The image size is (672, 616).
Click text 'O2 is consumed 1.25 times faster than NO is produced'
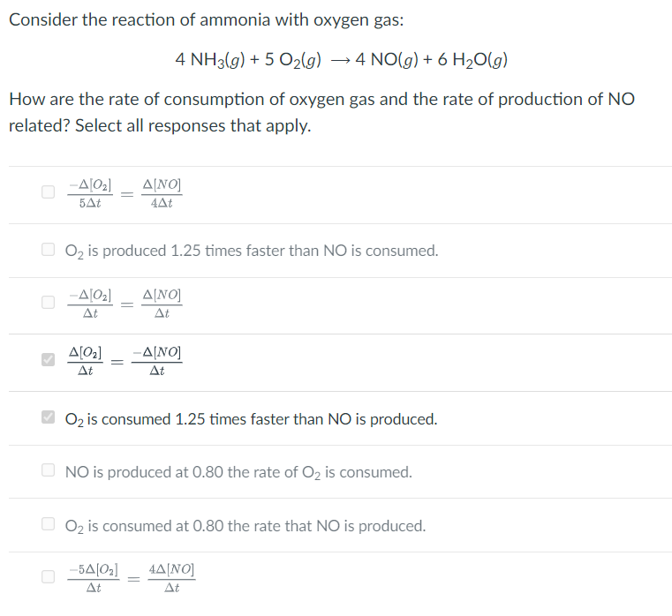pyautogui.click(x=252, y=419)
